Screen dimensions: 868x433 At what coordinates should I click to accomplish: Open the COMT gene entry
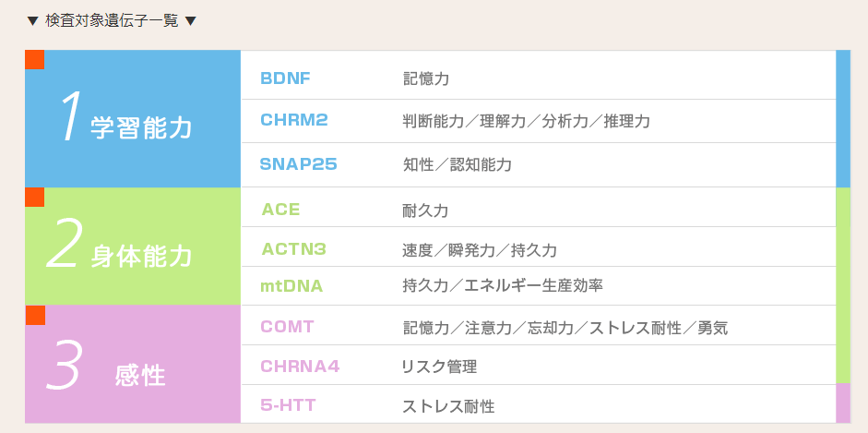click(x=287, y=327)
